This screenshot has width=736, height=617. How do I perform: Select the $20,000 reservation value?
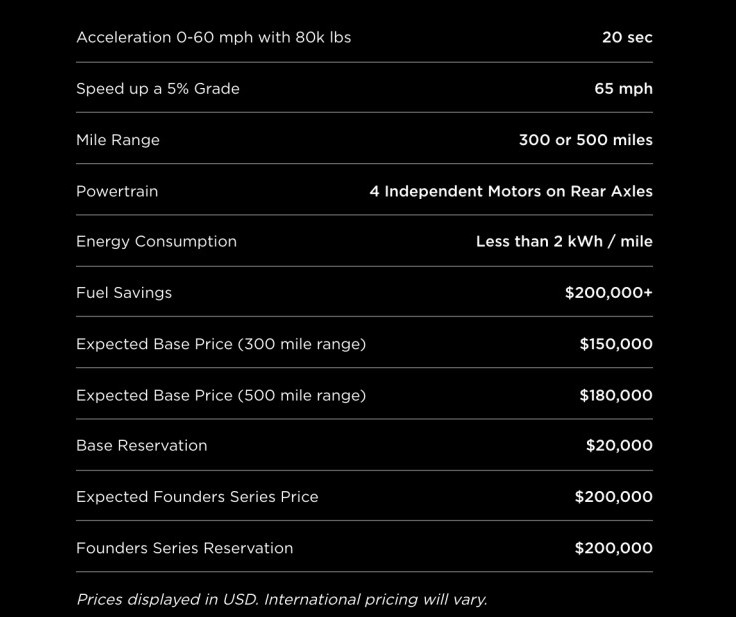(x=619, y=445)
